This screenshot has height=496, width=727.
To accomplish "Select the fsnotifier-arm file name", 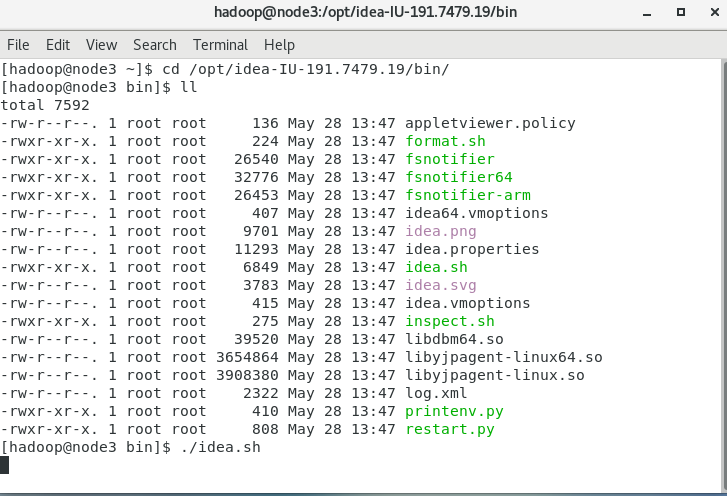I will click(468, 195).
